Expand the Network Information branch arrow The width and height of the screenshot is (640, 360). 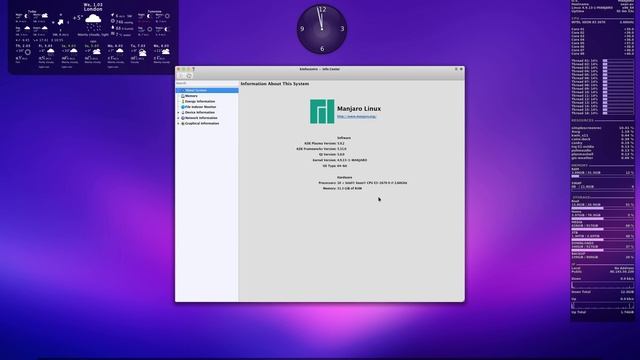(178, 118)
